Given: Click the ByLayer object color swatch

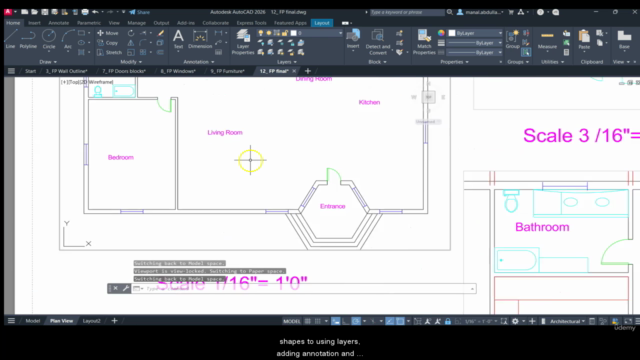Looking at the screenshot, I should [452, 33].
